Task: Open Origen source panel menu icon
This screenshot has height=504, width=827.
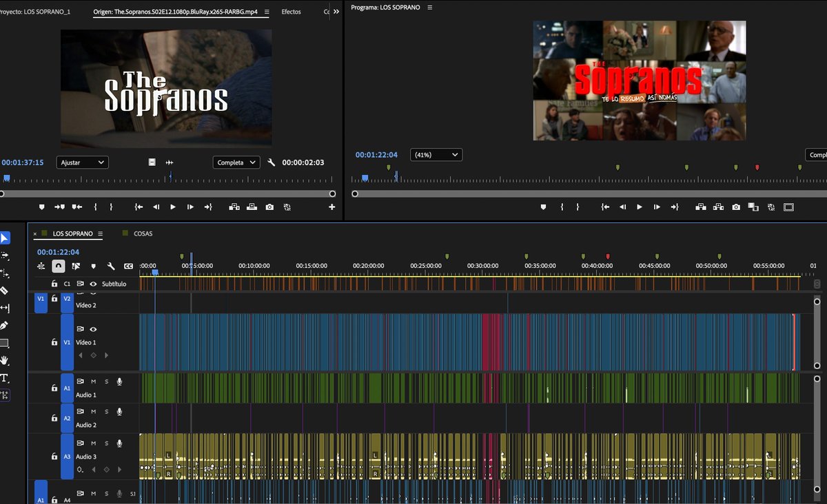Action: tap(265, 12)
